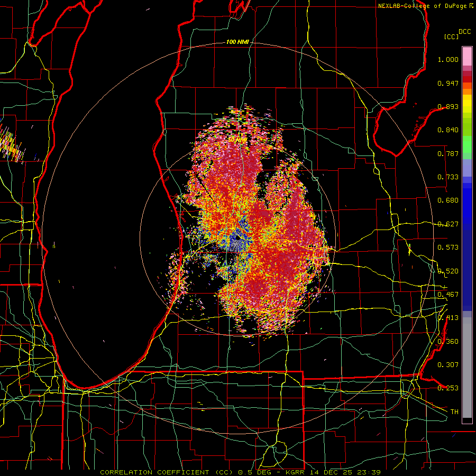
Task: Select the 0.253 legend value
Action: (448, 388)
